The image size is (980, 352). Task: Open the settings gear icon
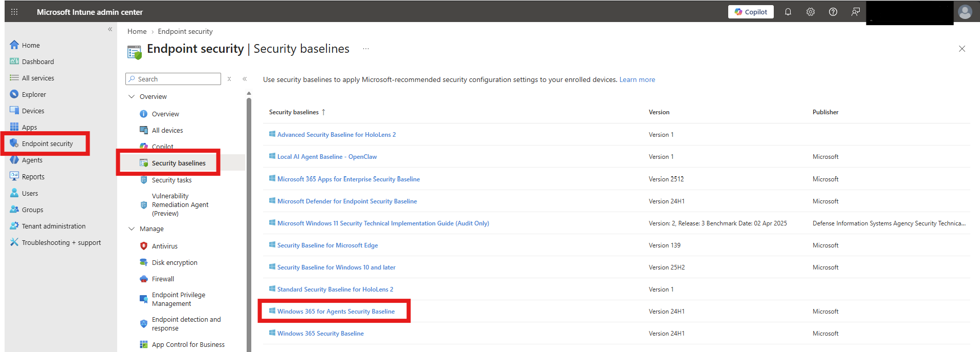[811, 12]
